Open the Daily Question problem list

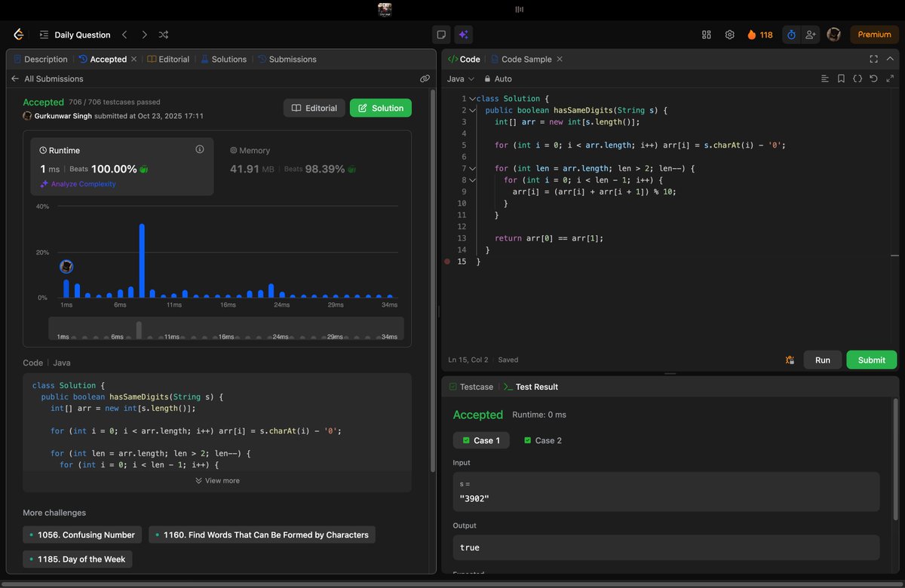tap(75, 35)
